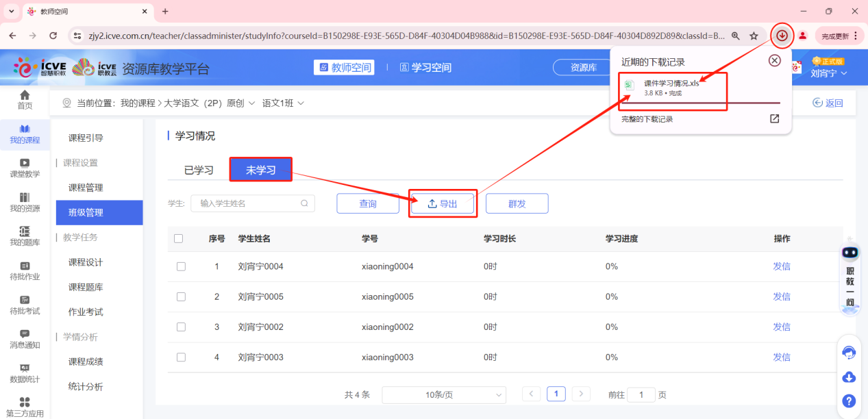Open 我的资源 from the sidebar

click(x=25, y=203)
